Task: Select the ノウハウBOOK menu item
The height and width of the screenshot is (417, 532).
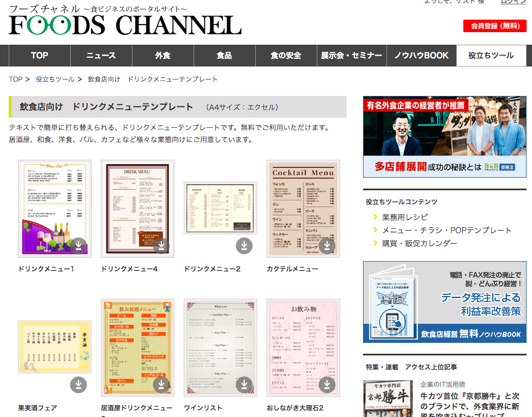Action: pos(421,56)
